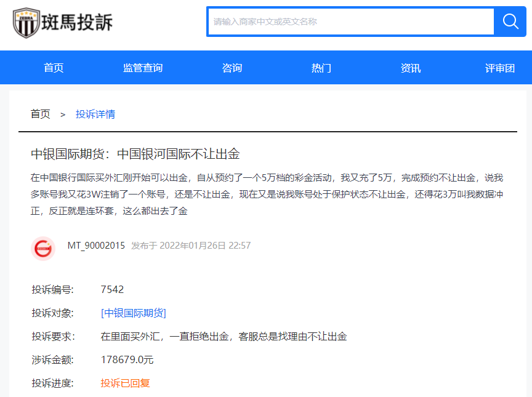Click the complaint number 7542
This screenshot has width=532, height=397.
[x=112, y=289]
